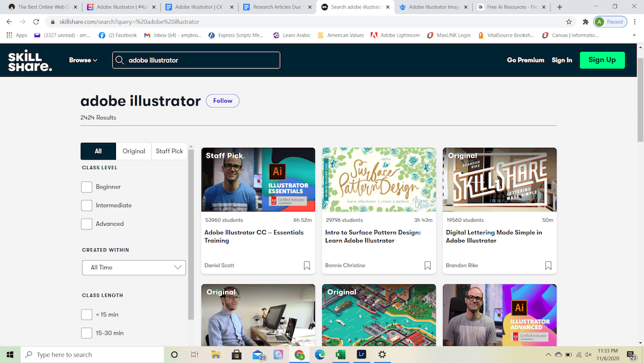The height and width of the screenshot is (363, 644).
Task: Open instructor Bonnie Christine's profile link
Action: tap(345, 266)
